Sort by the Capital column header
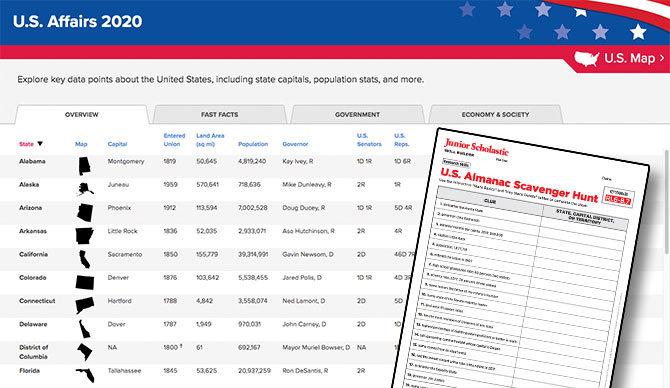 tap(118, 144)
